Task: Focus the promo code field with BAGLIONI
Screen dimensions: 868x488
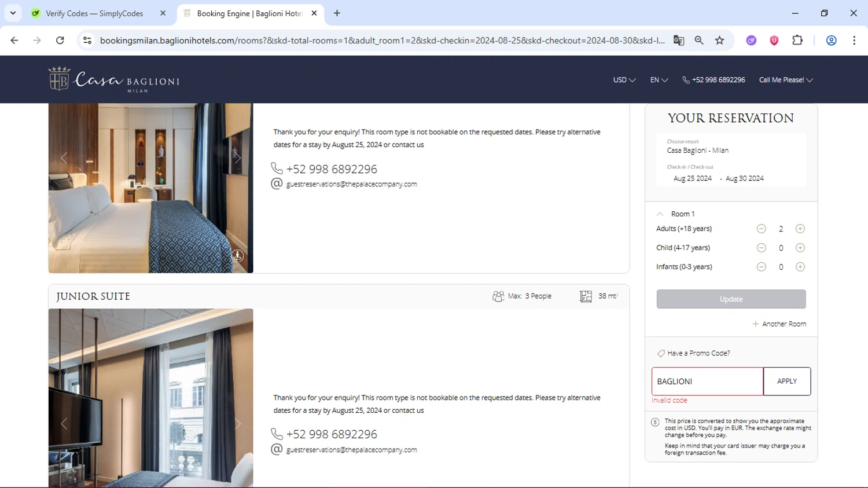Action: click(707, 381)
